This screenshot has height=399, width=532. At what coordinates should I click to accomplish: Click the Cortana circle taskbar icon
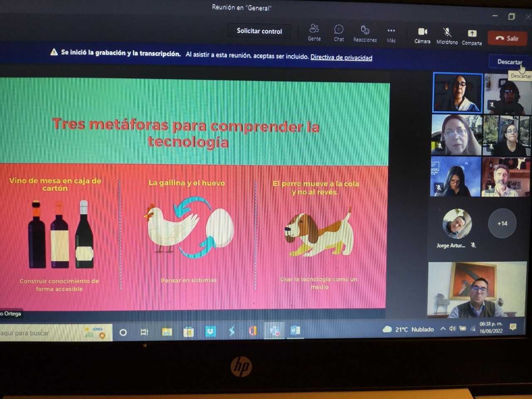click(x=123, y=332)
